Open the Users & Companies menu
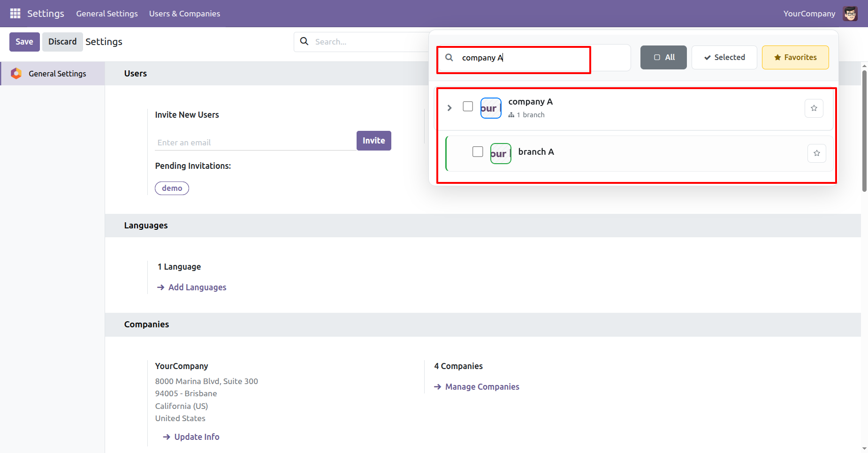Viewport: 868px width, 453px height. click(184, 14)
